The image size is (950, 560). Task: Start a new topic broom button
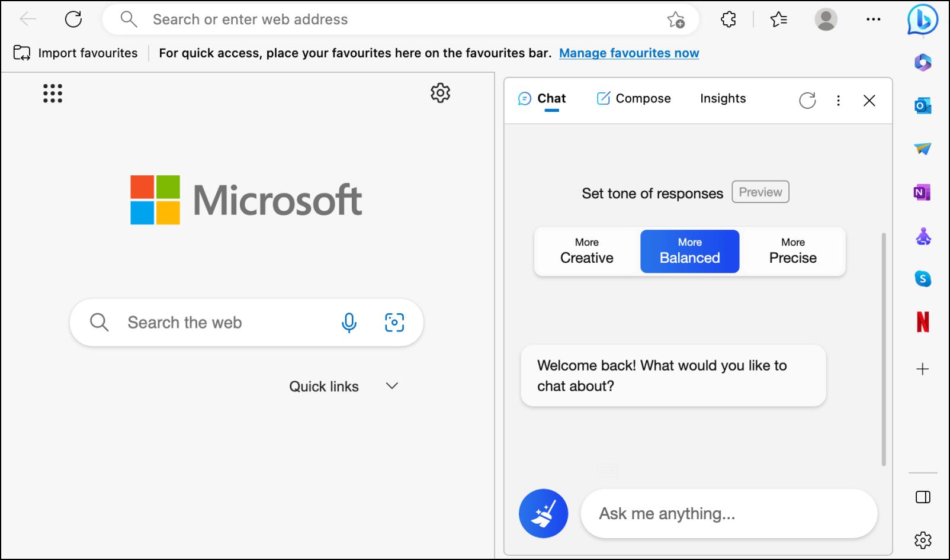[543, 513]
